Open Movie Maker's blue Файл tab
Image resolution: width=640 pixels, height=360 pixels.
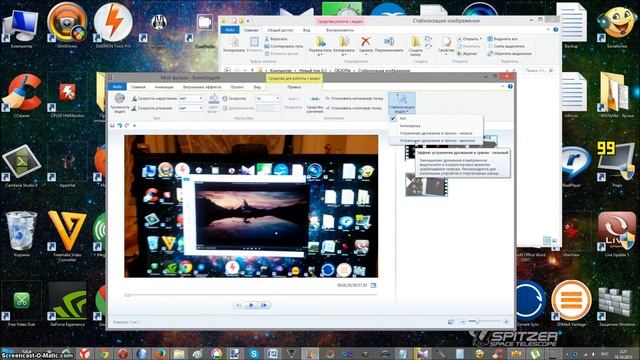pos(117,87)
